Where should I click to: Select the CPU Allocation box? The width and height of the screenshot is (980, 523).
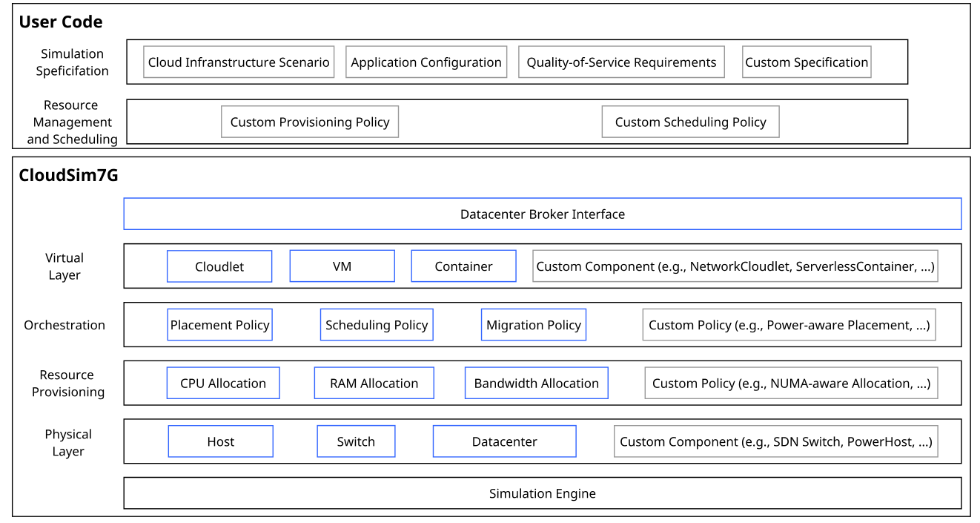coord(223,384)
